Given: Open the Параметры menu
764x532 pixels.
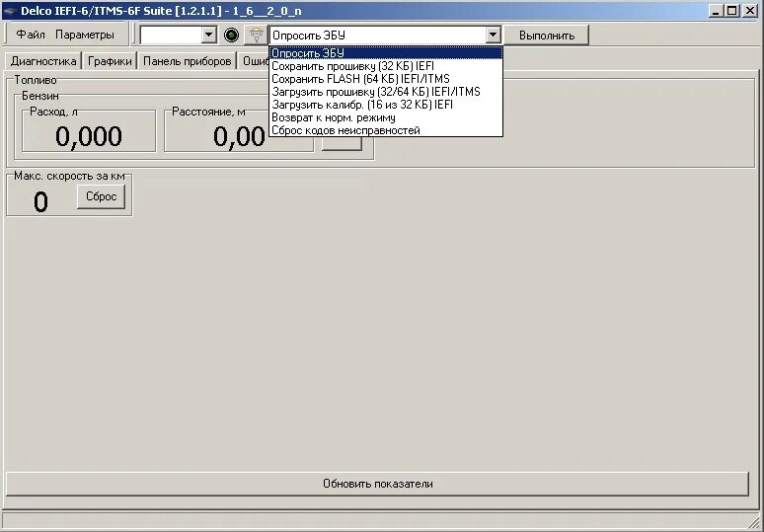Looking at the screenshot, I should pos(85,35).
